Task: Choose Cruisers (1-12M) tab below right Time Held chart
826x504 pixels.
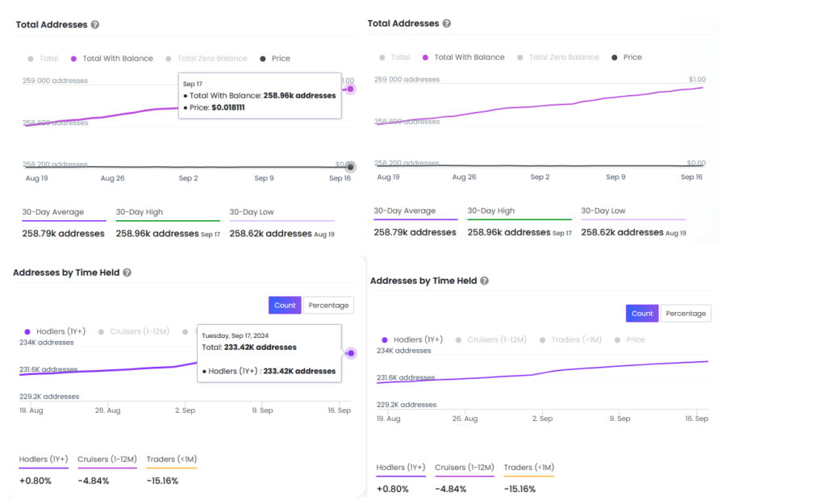Action: (465, 469)
